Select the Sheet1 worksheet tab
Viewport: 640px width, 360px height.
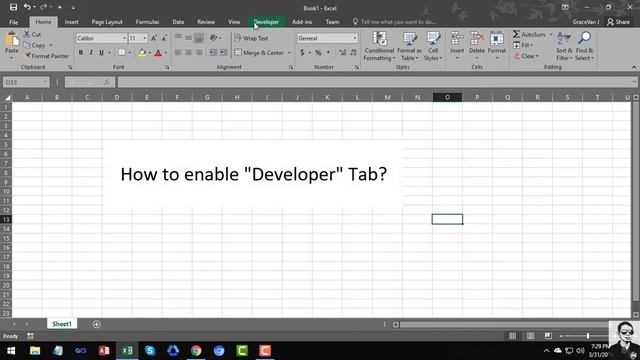pos(62,324)
